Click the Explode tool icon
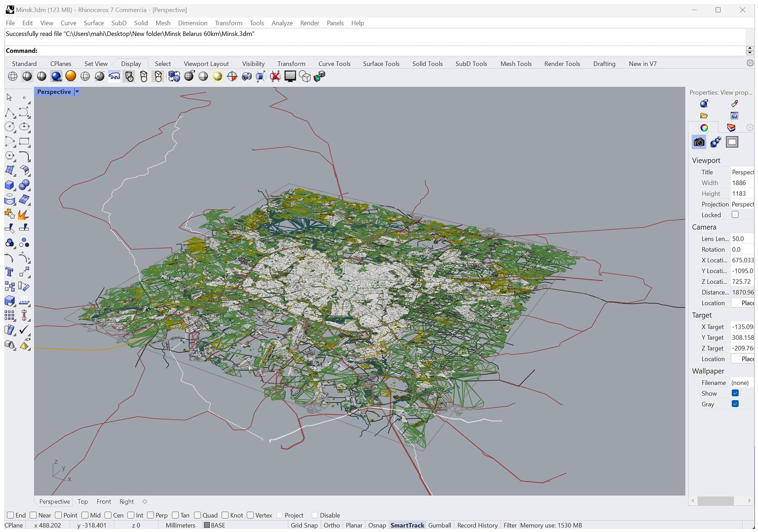758x532 pixels. [23, 215]
